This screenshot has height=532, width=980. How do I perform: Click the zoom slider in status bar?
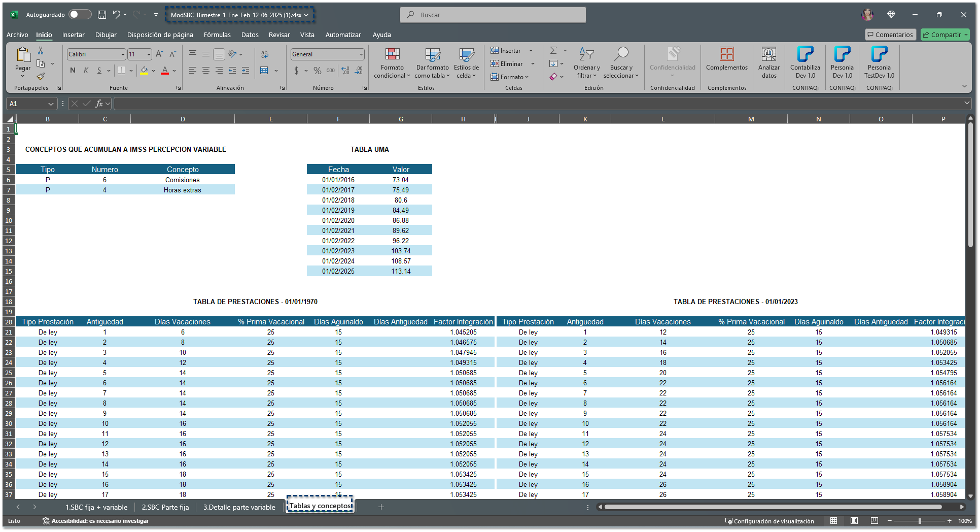pos(920,521)
